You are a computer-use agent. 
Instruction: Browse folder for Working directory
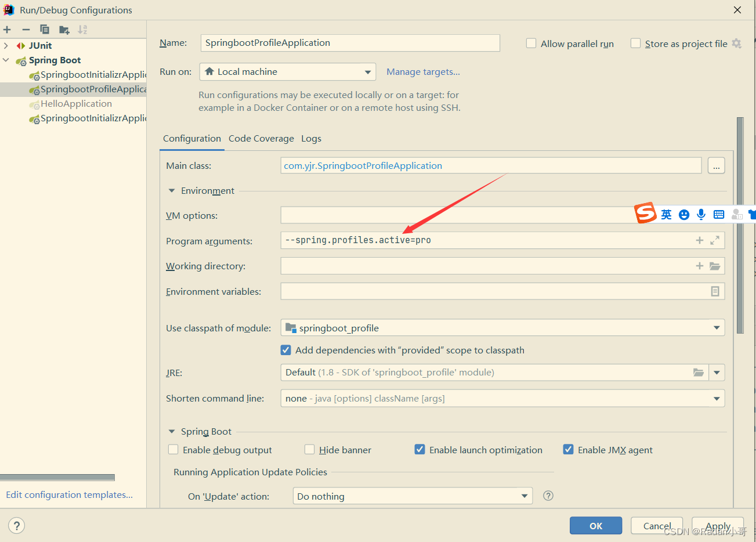pyautogui.click(x=715, y=266)
